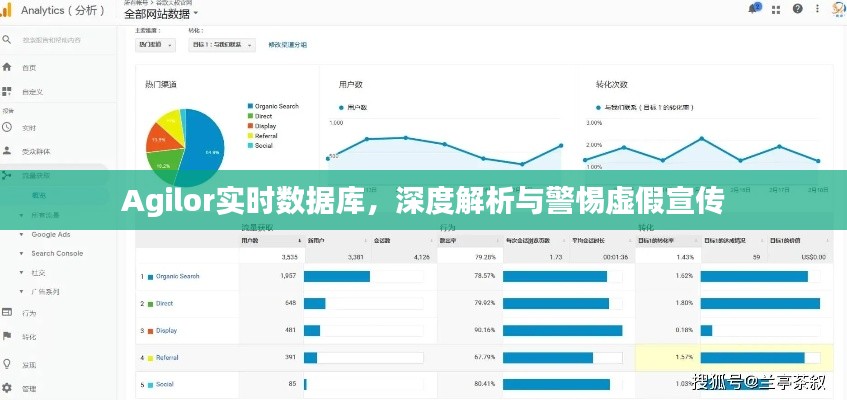847x400 pixels.
Task: Click the bounce rate bar for Display row
Action: [562, 330]
